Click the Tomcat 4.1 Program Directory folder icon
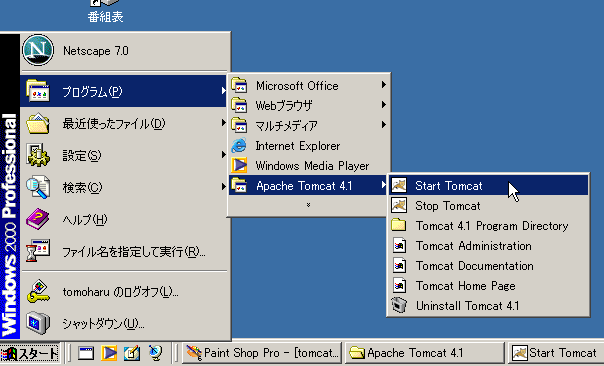Image resolution: width=604 pixels, height=366 pixels. click(399, 225)
